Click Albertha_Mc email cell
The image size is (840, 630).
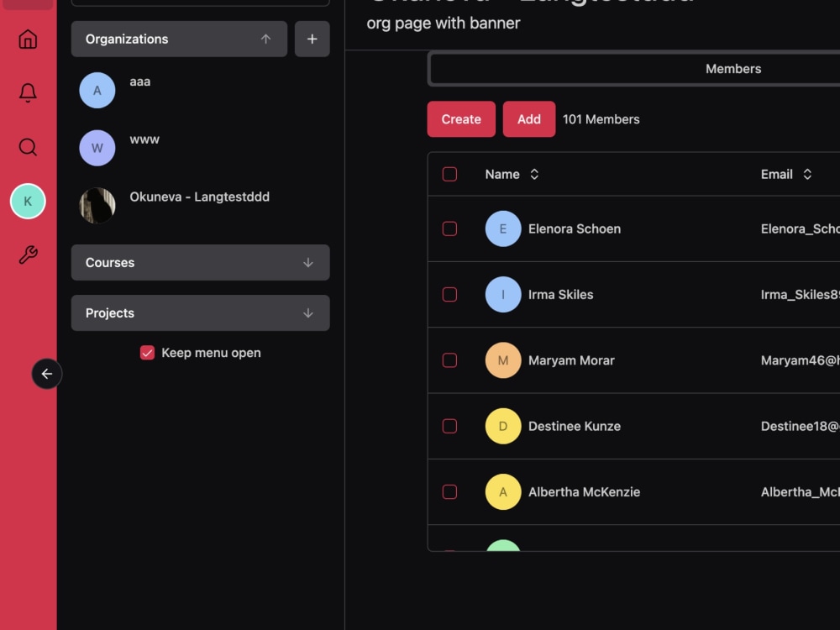pos(801,491)
